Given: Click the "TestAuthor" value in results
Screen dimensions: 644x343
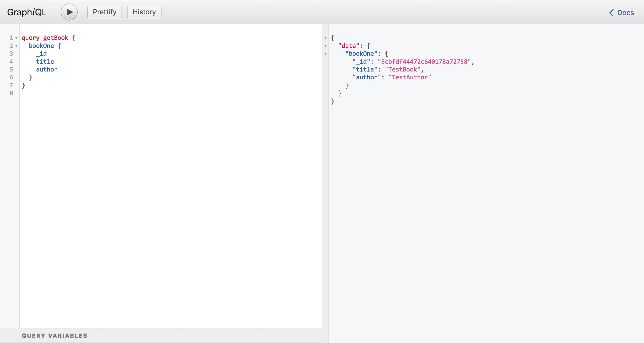Looking at the screenshot, I should coord(410,77).
